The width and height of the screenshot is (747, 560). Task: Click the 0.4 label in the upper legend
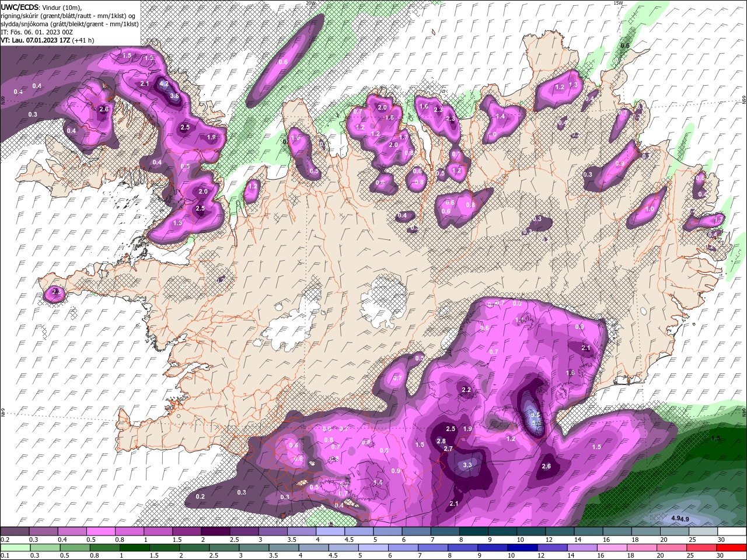[x=63, y=540]
